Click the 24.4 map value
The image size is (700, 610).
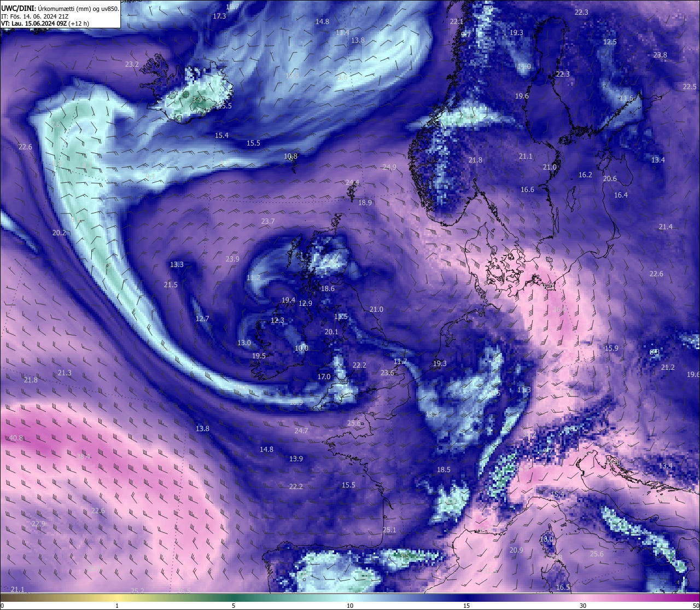tap(352, 183)
